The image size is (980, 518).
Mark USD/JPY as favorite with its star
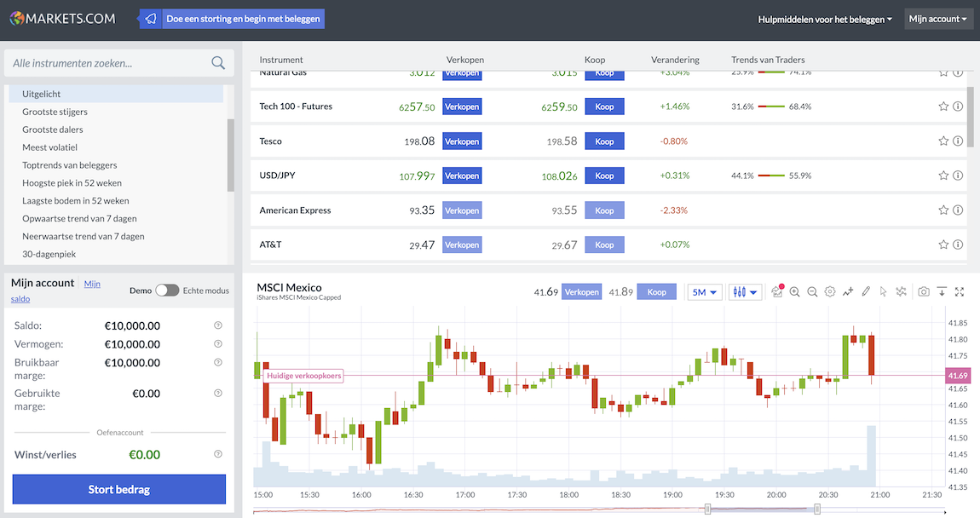coord(943,176)
